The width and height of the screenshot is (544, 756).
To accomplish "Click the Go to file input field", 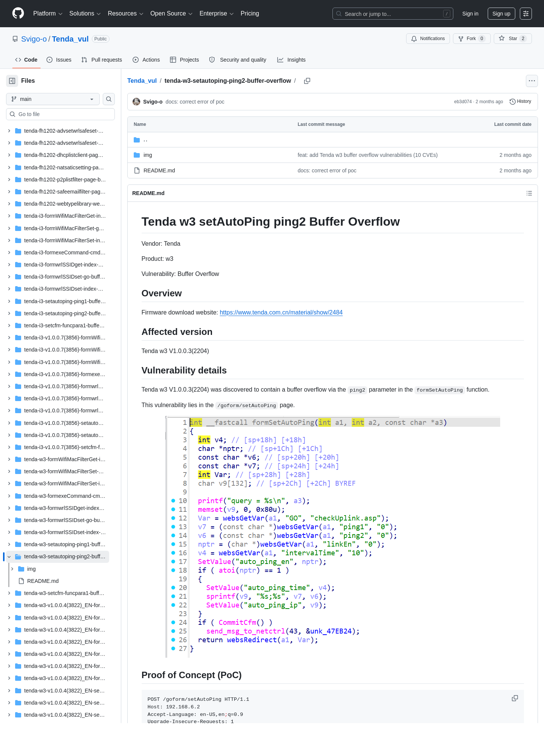I will pyautogui.click(x=60, y=114).
